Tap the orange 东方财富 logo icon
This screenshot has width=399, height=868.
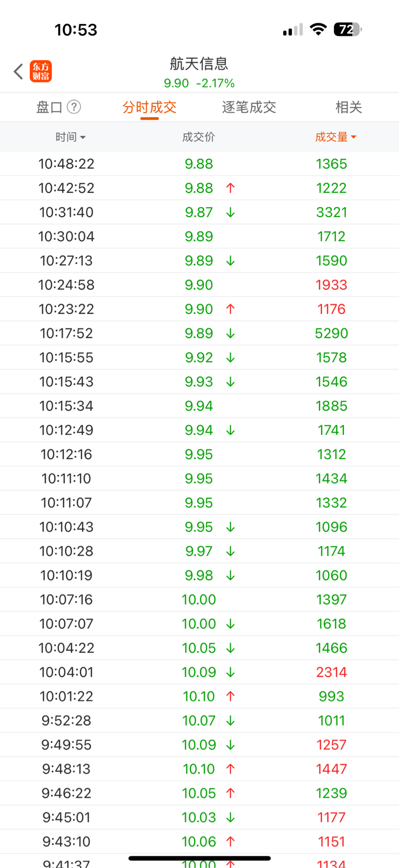click(x=41, y=71)
